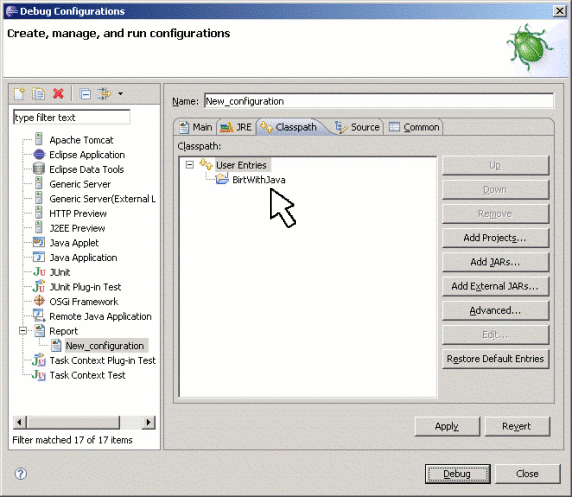The image size is (572, 497).
Task: Open the filter options dropdown arrow
Action: click(120, 94)
